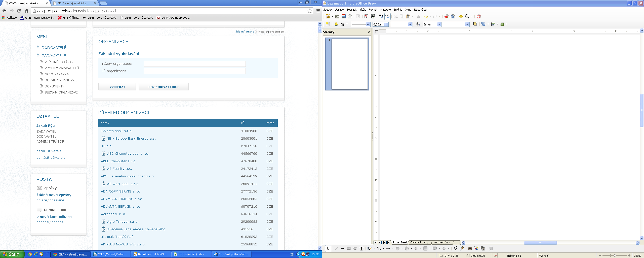Open VEŘEJNÉ ZAKÁZKY link
The width and height of the screenshot is (644, 258).
point(59,62)
